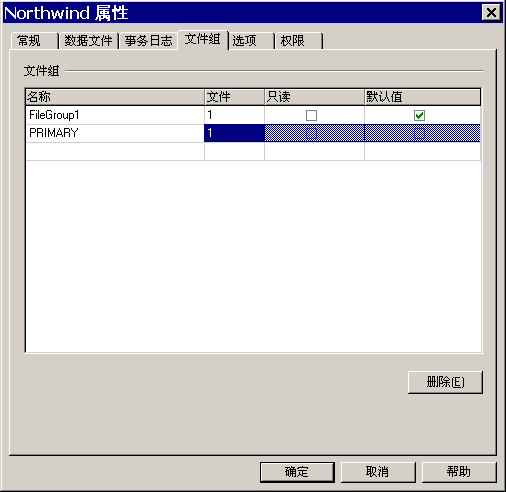Screen dimensions: 506x492
Task: Confirm with the 确定 button
Action: (x=297, y=472)
